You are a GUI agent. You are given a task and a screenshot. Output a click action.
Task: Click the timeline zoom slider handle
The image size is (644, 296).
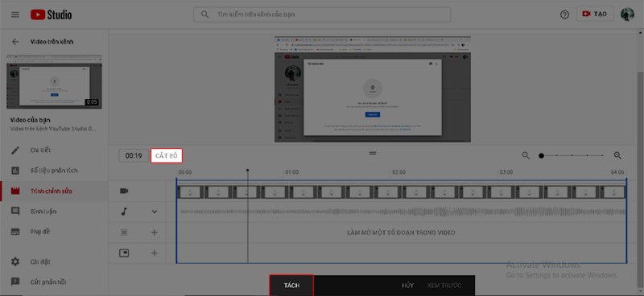[541, 155]
